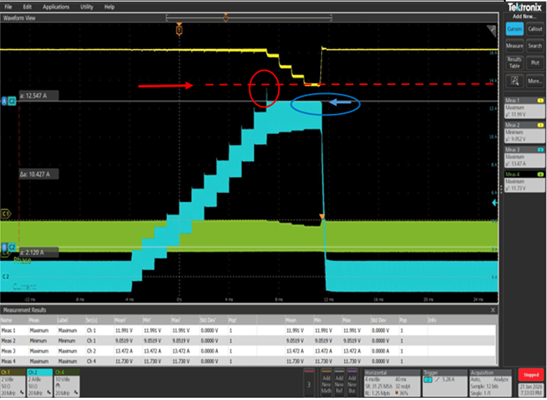Add a new Search
This screenshot has height=400, width=547.
coord(535,46)
